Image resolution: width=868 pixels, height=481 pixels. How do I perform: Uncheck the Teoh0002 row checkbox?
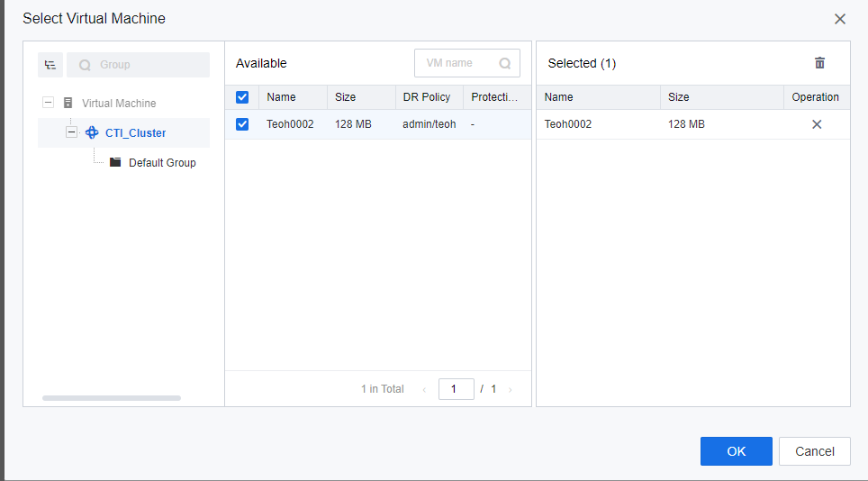coord(242,124)
